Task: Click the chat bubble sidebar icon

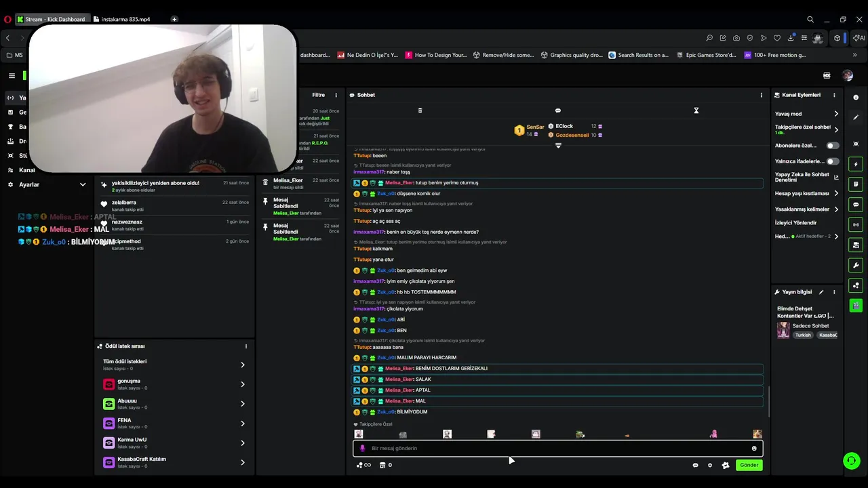Action: tap(856, 205)
